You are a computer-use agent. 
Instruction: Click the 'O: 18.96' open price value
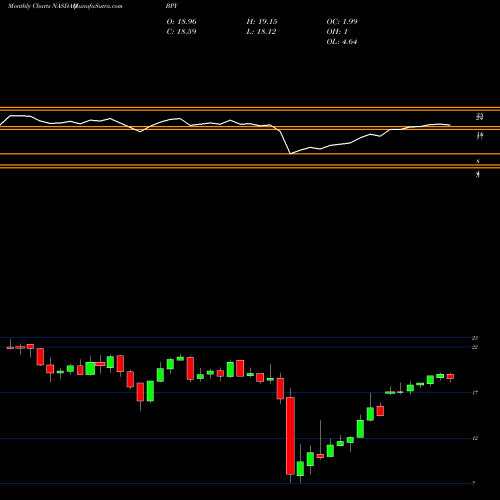181,22
